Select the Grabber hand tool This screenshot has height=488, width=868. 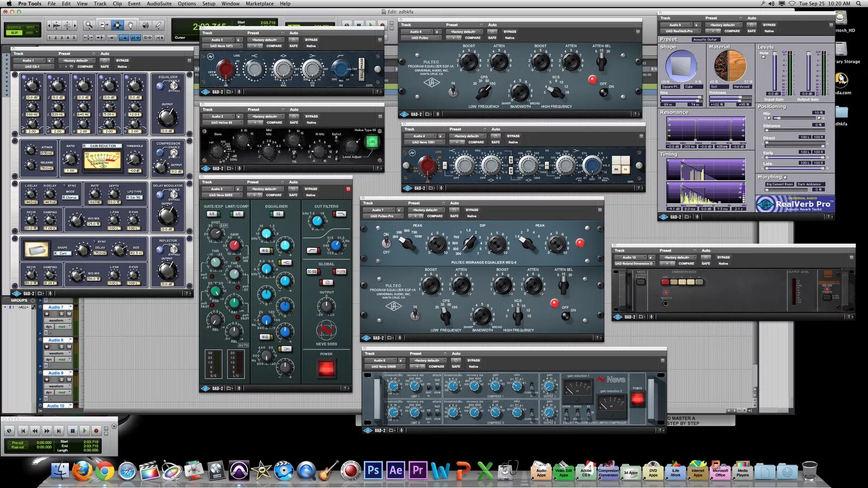tap(131, 24)
